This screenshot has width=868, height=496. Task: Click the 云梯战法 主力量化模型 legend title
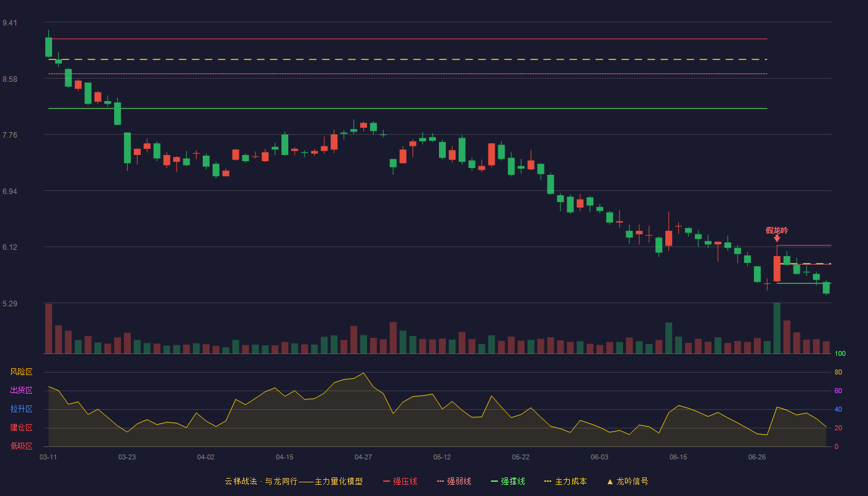click(294, 481)
